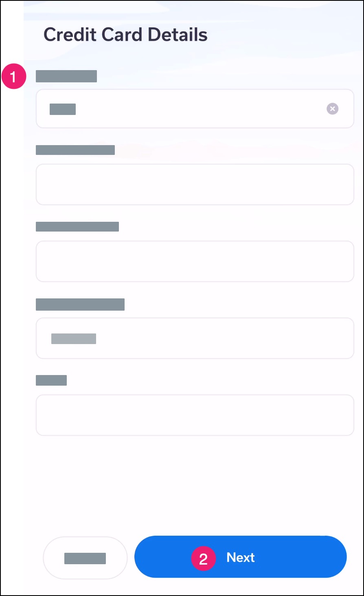Focus the fourth field with grey placeholder
The height and width of the screenshot is (596, 364).
click(195, 338)
